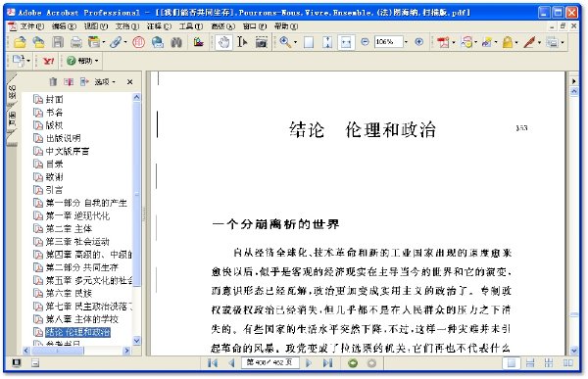Click the Print icon in toolbar
Viewport: 588px width, 379px height.
(76, 42)
